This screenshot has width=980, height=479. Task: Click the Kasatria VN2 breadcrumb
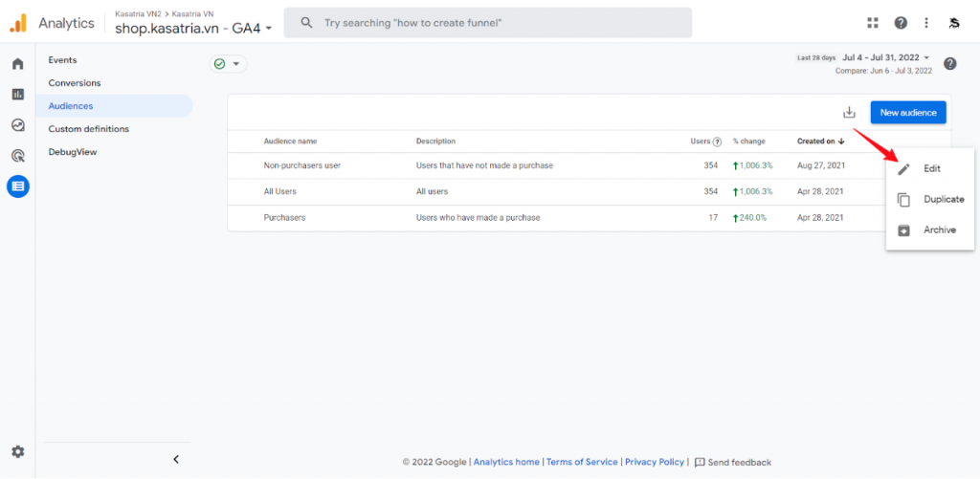point(138,13)
